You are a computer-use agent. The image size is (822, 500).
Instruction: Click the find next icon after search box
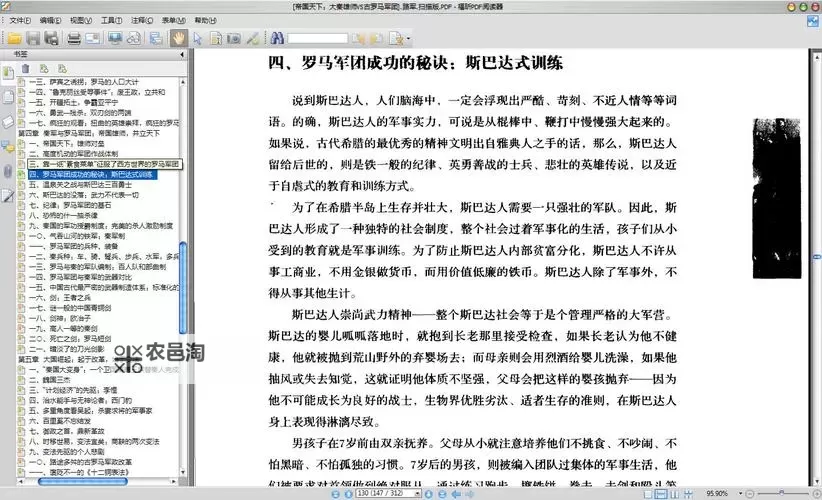pos(377,38)
